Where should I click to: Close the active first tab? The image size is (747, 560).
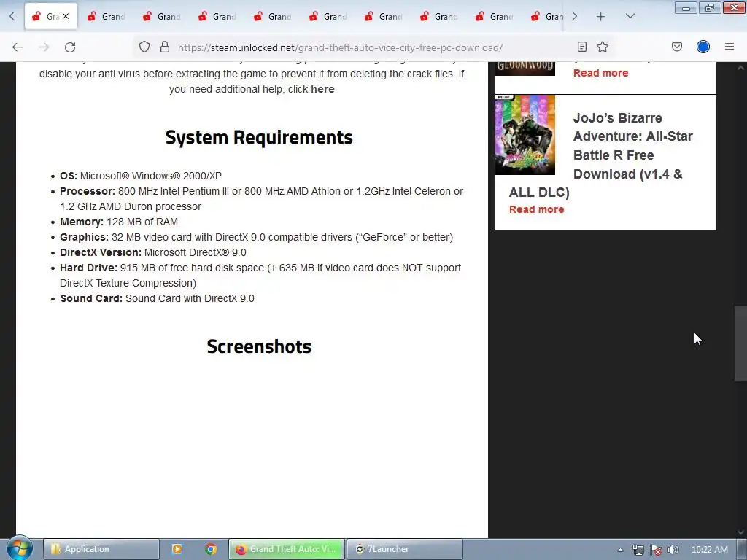[x=66, y=16]
